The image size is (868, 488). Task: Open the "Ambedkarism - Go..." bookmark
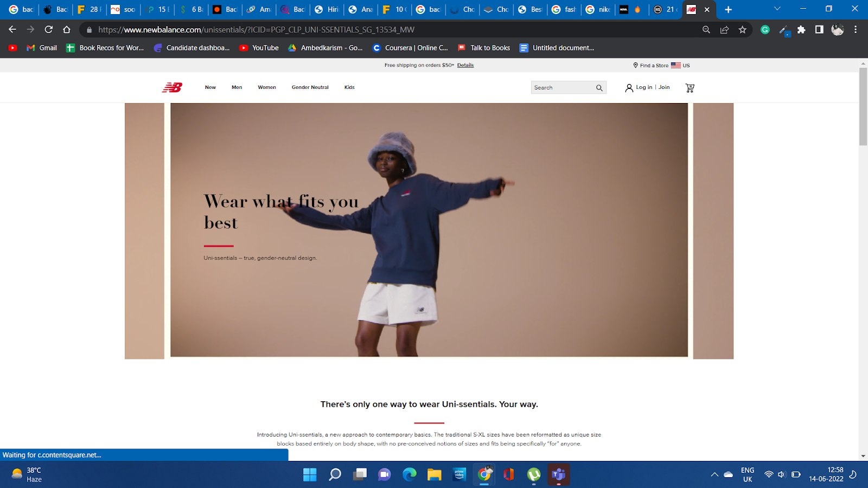325,48
